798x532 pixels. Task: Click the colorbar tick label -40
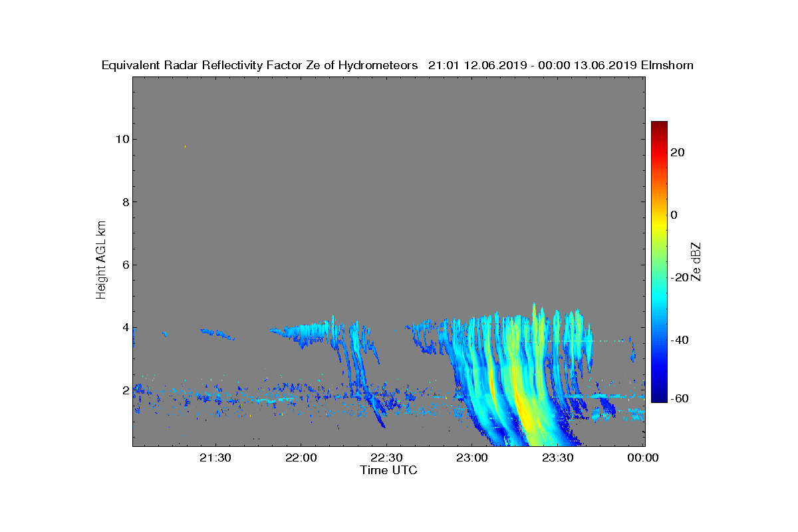[x=680, y=340]
